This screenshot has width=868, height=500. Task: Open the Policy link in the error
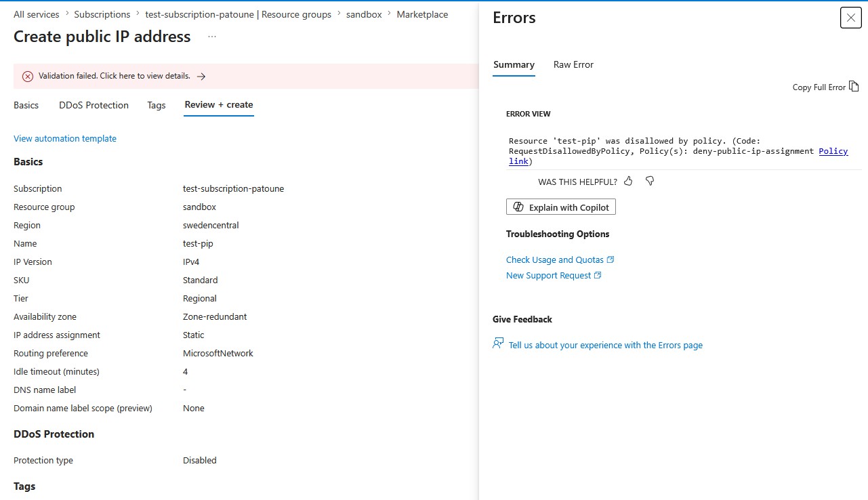(833, 151)
